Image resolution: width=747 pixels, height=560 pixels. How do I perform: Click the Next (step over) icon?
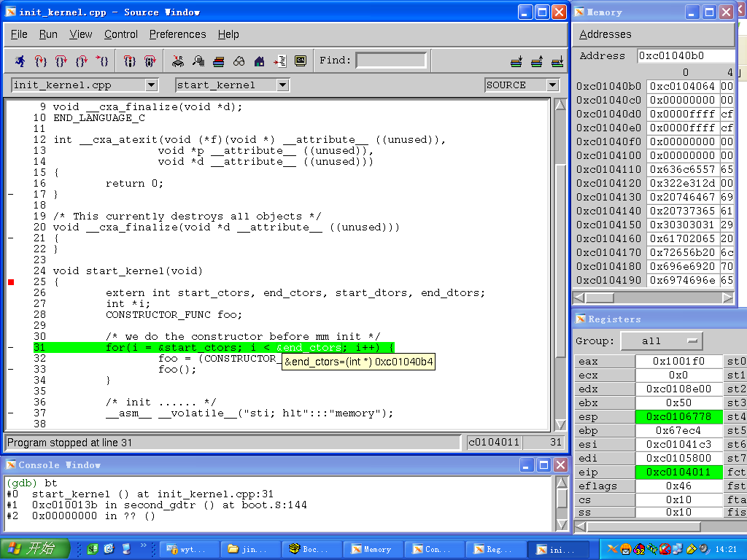pos(61,61)
